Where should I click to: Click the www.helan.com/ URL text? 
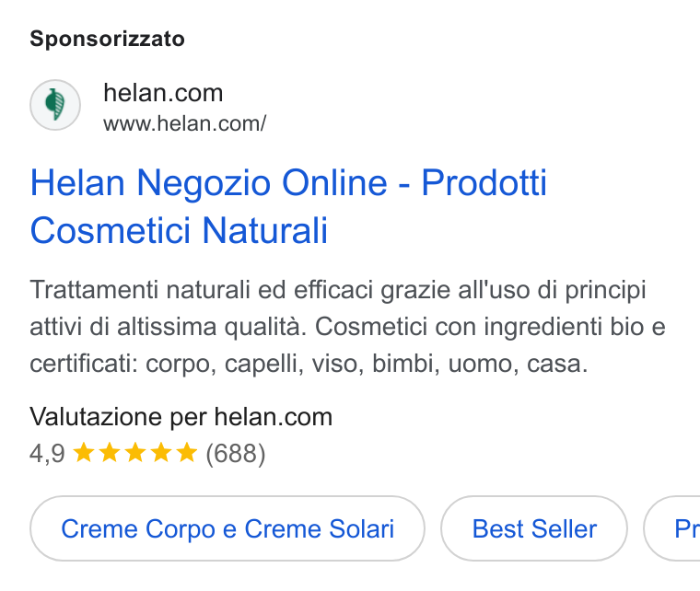[185, 124]
